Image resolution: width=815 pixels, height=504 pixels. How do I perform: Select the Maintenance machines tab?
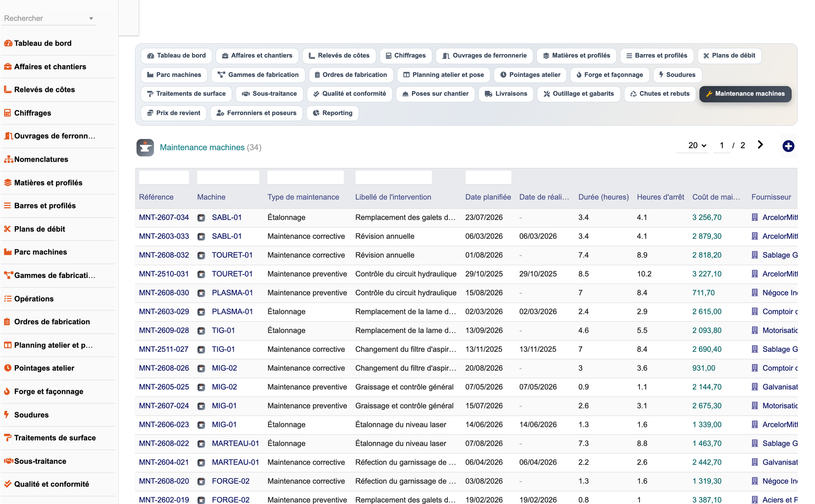(745, 94)
